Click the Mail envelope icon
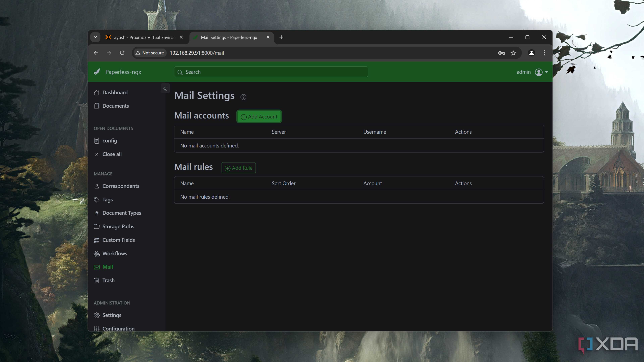Image resolution: width=644 pixels, height=362 pixels. (x=97, y=267)
